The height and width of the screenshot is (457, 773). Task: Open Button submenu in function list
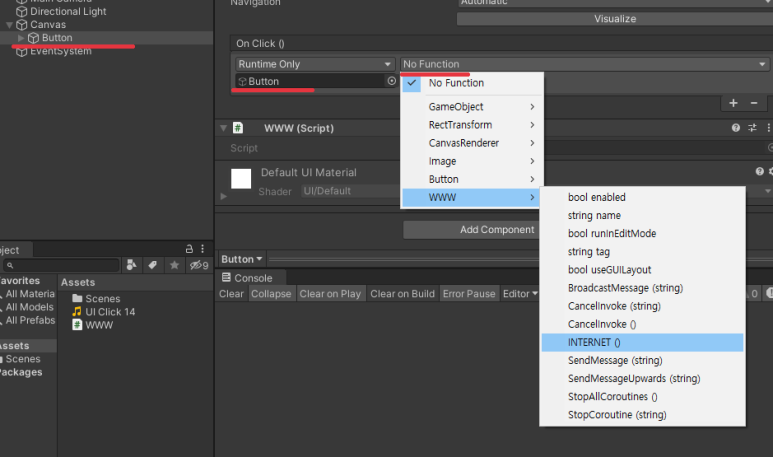[472, 179]
